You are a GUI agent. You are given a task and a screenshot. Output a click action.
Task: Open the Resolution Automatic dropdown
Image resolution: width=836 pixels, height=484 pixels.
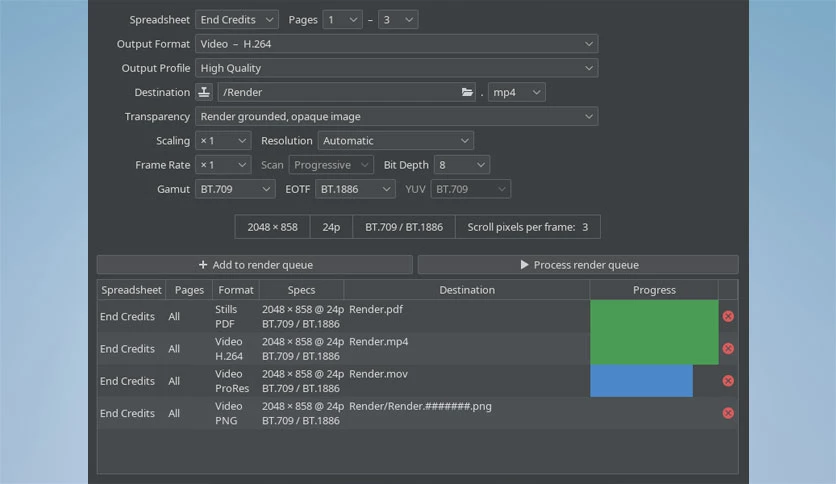coord(396,141)
